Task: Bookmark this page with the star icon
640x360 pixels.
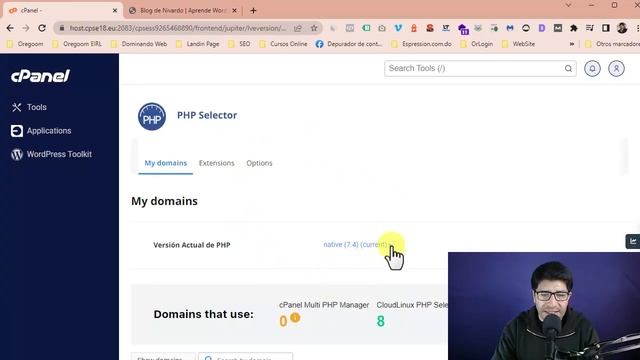Action: pyautogui.click(x=314, y=28)
